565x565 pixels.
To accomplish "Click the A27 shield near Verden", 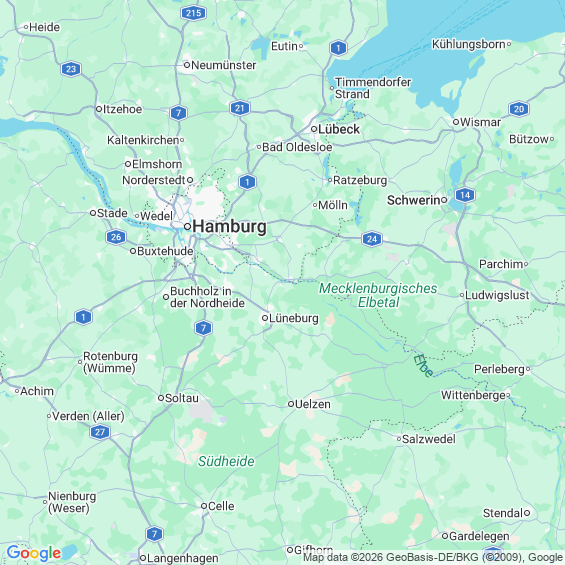I will click(100, 432).
